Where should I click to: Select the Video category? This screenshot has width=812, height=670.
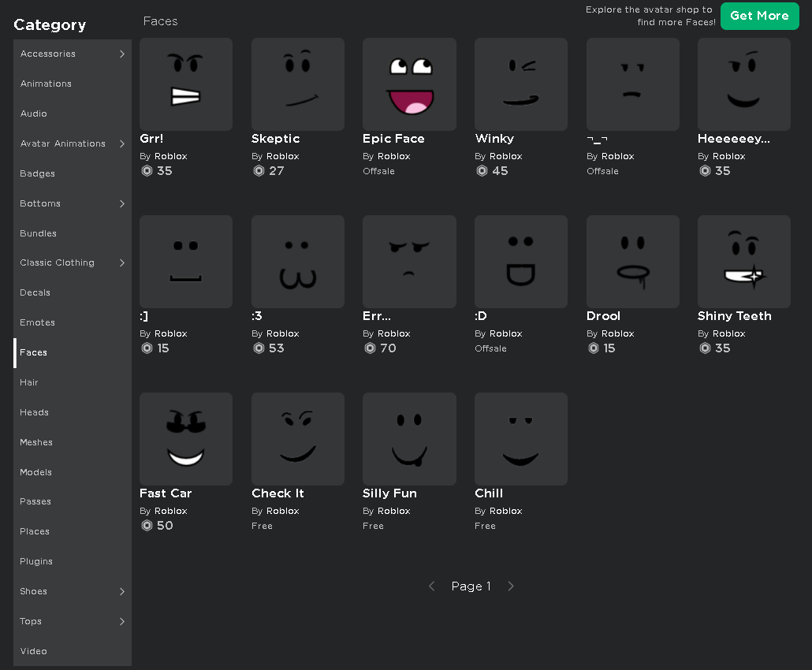click(73, 651)
